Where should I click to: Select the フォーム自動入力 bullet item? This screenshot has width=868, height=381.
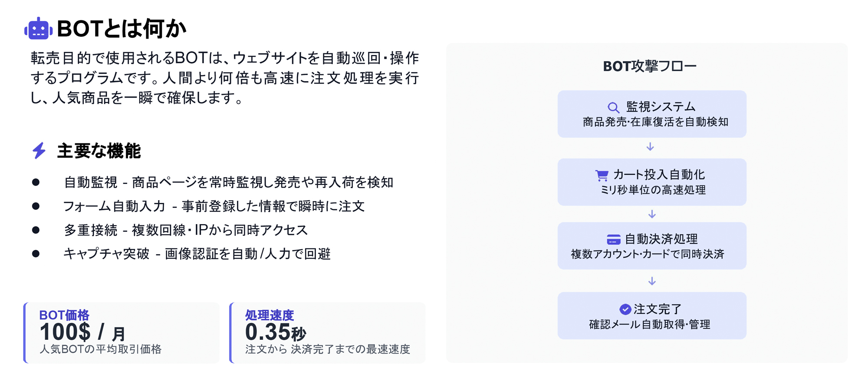[x=214, y=206]
